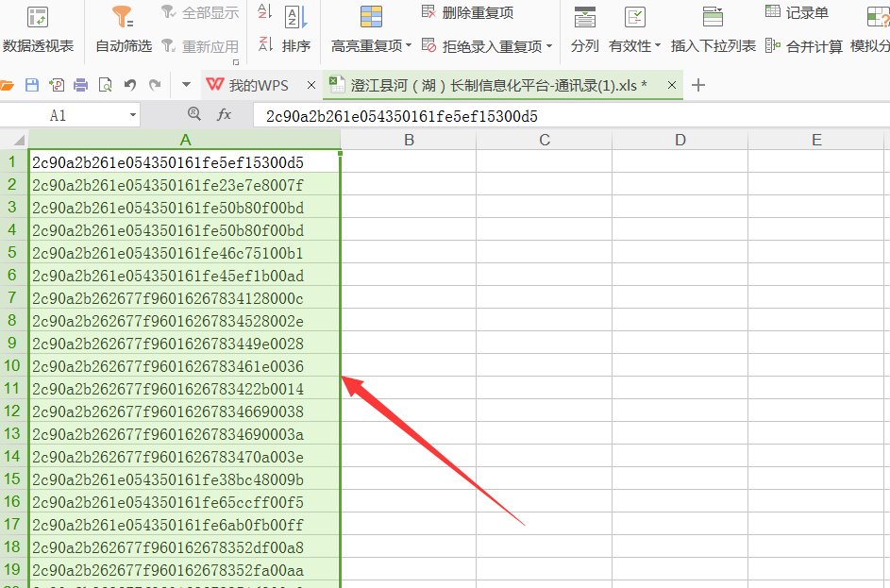Open 合并计算 consolidate tool
The width and height of the screenshot is (890, 588).
tap(799, 43)
